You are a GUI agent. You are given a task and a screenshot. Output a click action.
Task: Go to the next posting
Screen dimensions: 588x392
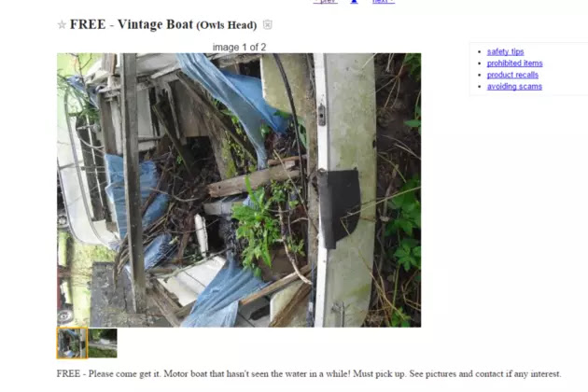pos(384,2)
